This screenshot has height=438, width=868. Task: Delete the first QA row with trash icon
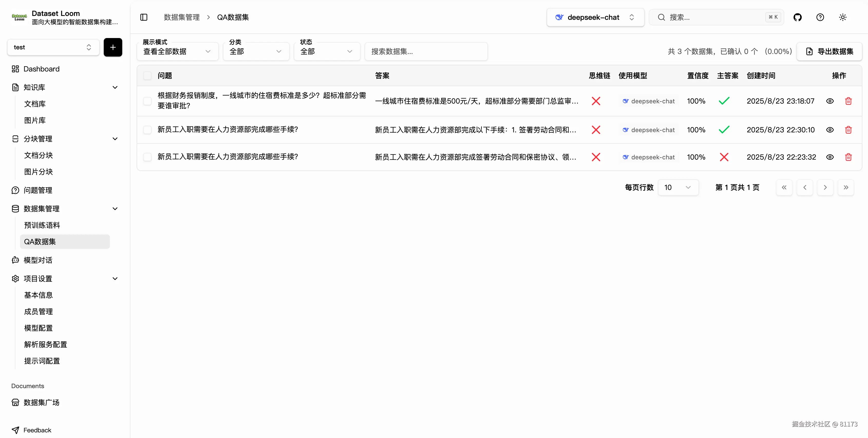pyautogui.click(x=848, y=101)
